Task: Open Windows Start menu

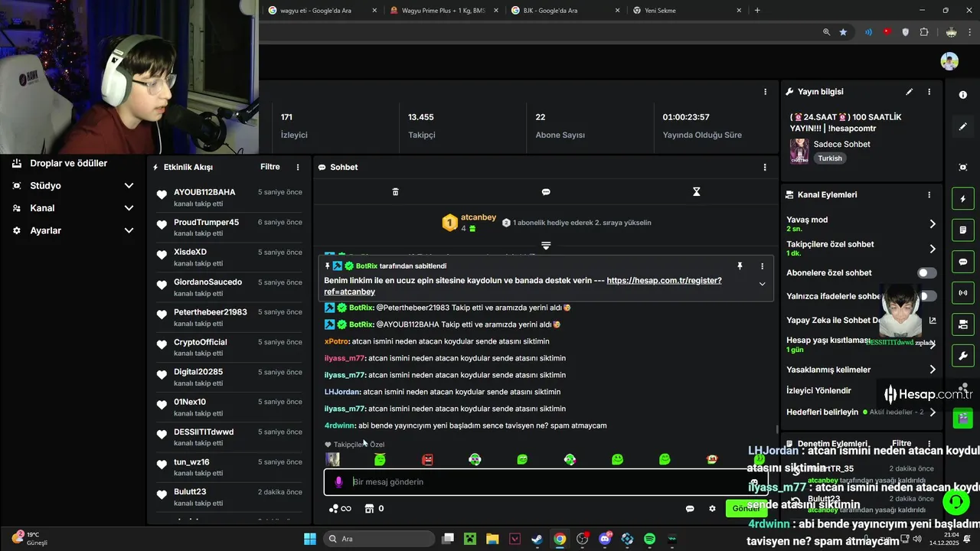Action: coord(310,539)
